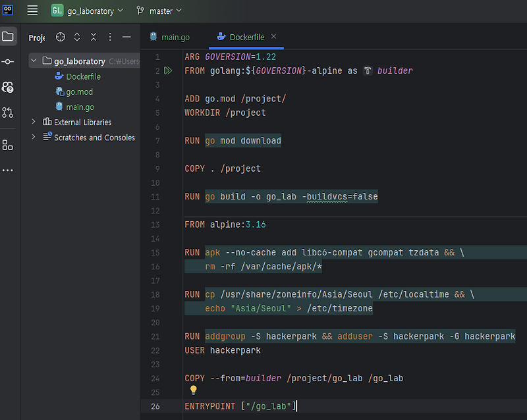Open the Project tool window sidebar icon

point(9,37)
